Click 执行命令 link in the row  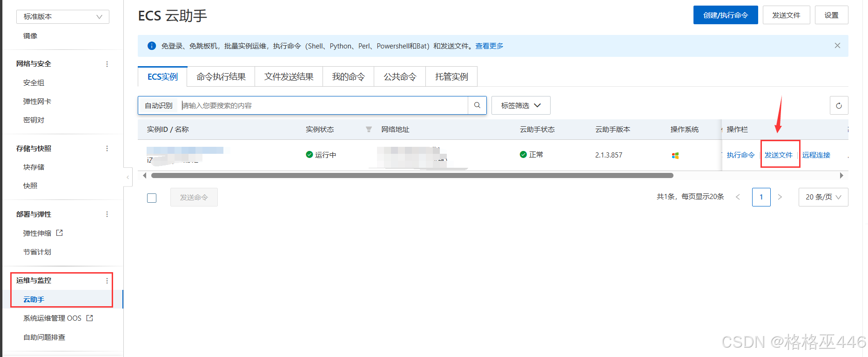740,155
